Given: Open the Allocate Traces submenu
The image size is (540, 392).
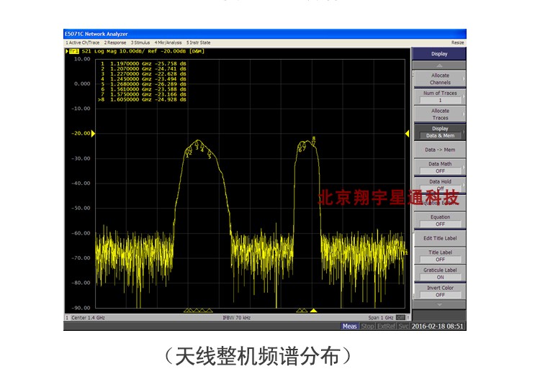Looking at the screenshot, I should (439, 114).
